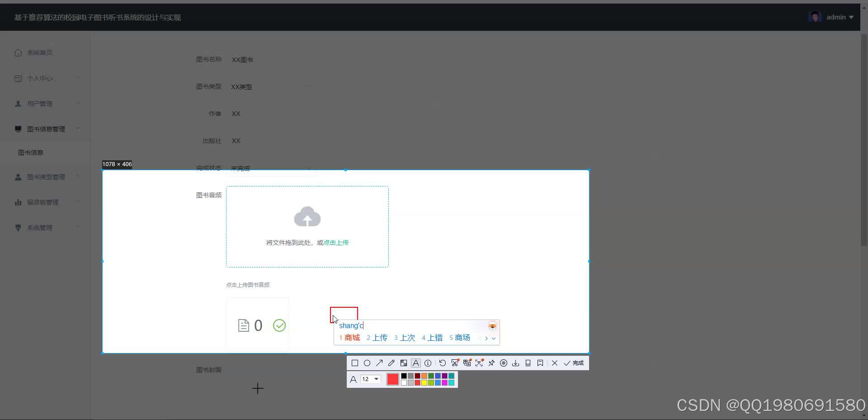The height and width of the screenshot is (420, 868).
Task: Expand 留言板管理 sidebar menu
Action: click(45, 202)
